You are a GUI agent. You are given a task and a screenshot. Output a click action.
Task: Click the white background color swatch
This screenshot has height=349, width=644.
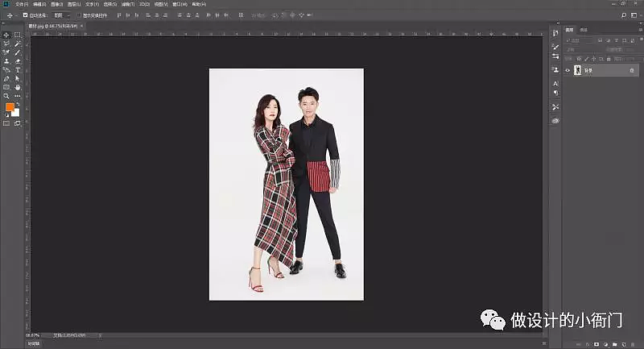pyautogui.click(x=16, y=114)
